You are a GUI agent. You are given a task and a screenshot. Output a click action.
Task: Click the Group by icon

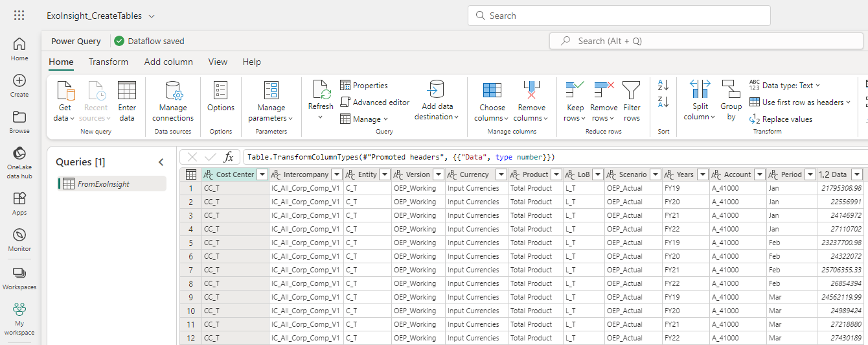click(x=731, y=91)
